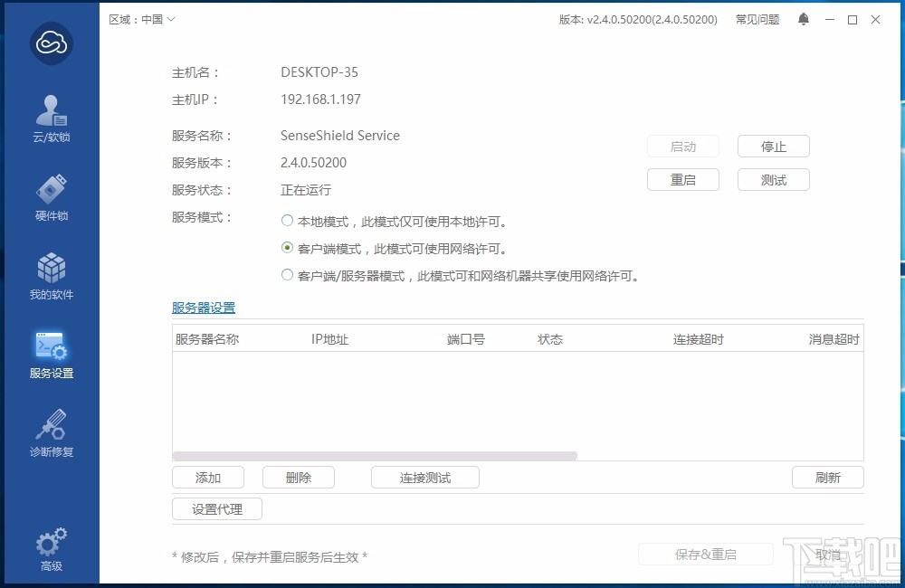The height and width of the screenshot is (588, 905).
Task: Open the 诊断修复 repair tool
Action: tap(50, 432)
